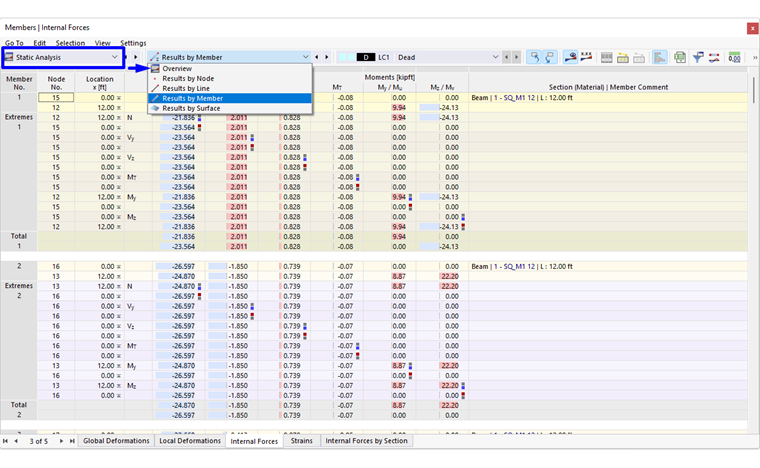Click the vertical scrollbar thumb
This screenshot has width=760, height=468.
point(754,90)
